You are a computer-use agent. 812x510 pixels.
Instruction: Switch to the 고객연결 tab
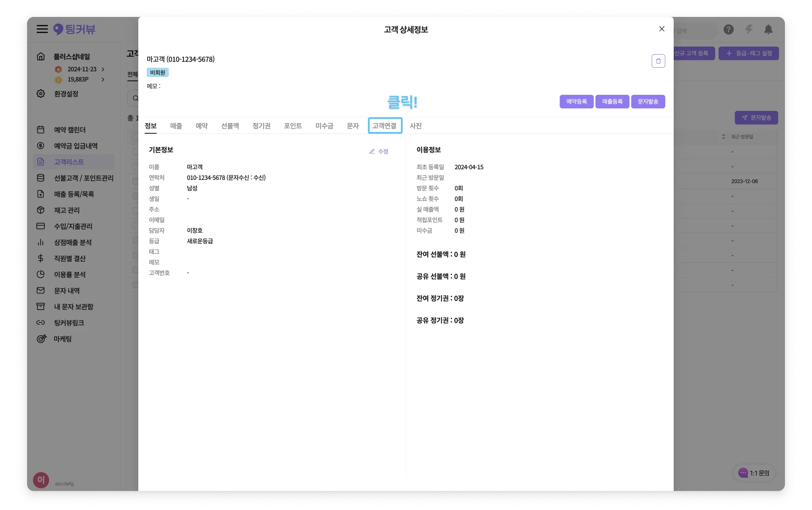[384, 126]
